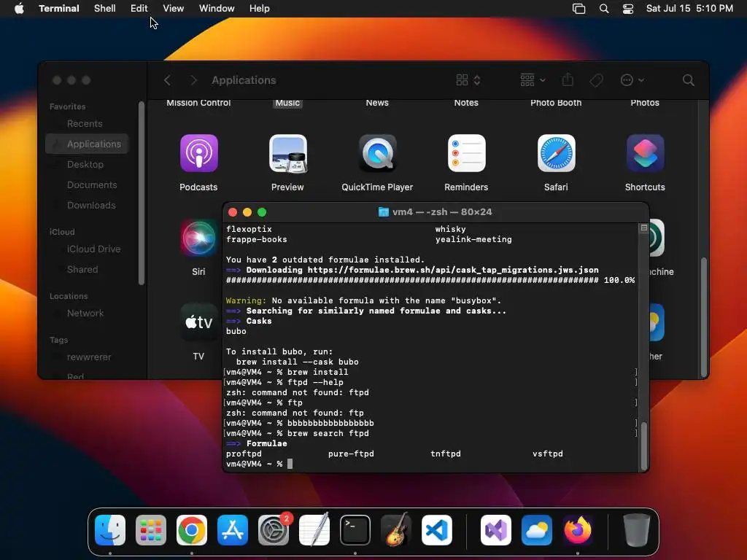The height and width of the screenshot is (560, 747).
Task: Launch QuickTime Player icon in Finder
Action: (377, 153)
